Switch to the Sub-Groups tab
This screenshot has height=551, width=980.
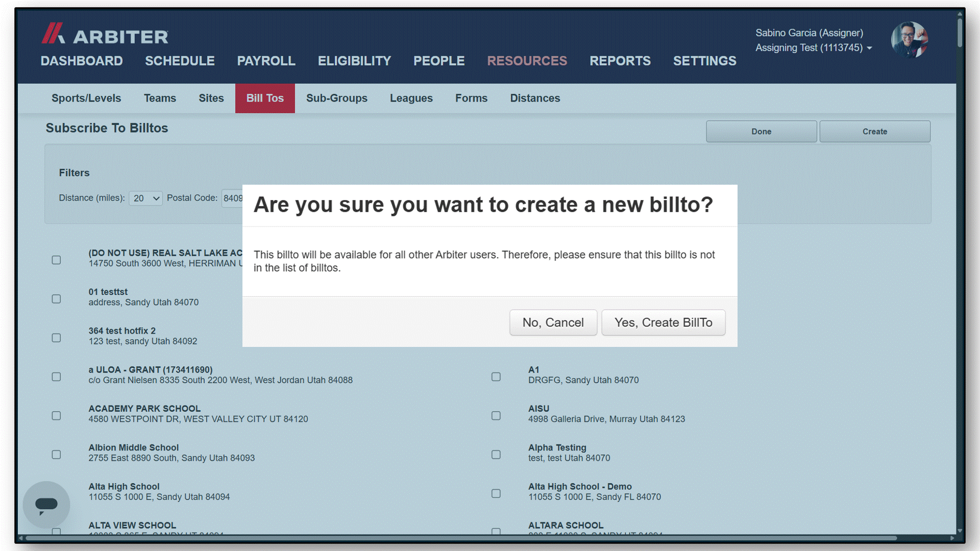click(337, 98)
